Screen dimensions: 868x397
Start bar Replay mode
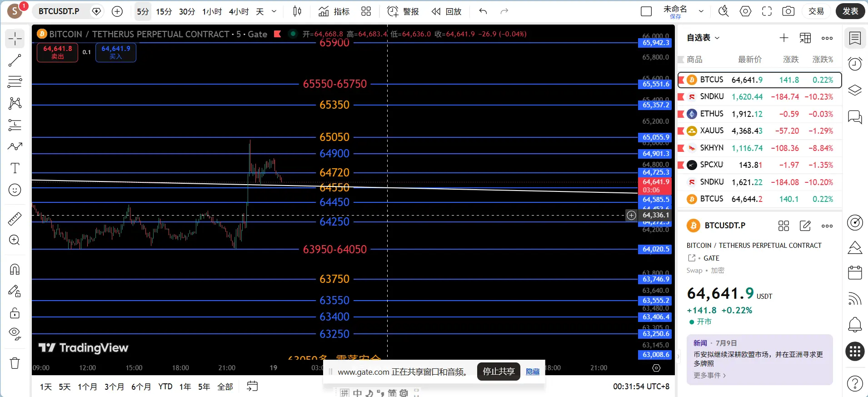446,11
